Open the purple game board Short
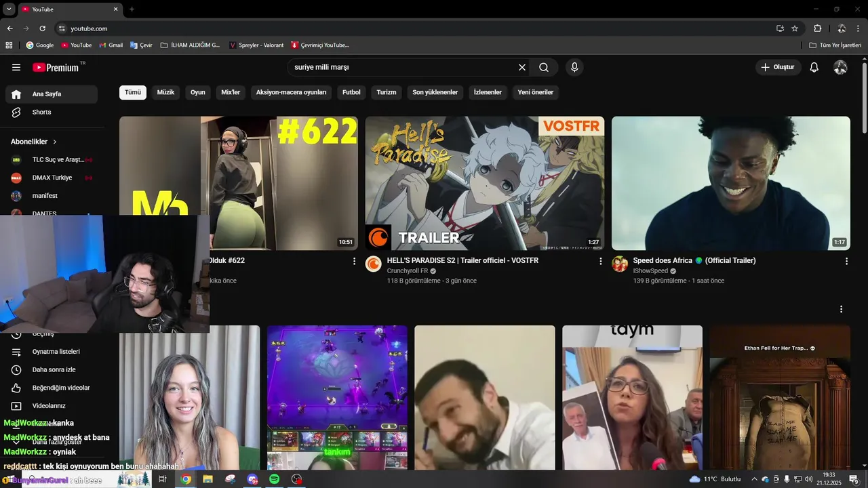Image resolution: width=868 pixels, height=488 pixels. coord(337,398)
